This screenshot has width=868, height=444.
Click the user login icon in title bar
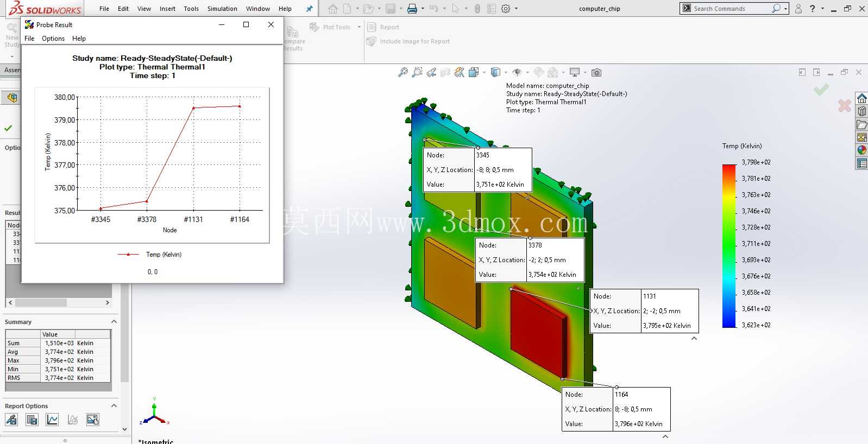[x=798, y=9]
